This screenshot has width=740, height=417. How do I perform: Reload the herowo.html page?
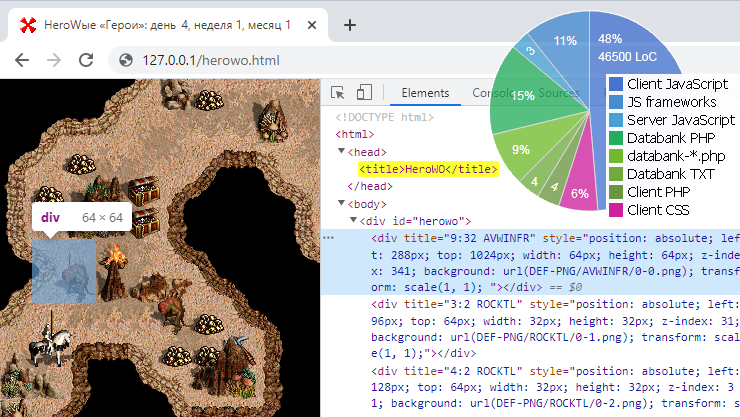(x=86, y=60)
